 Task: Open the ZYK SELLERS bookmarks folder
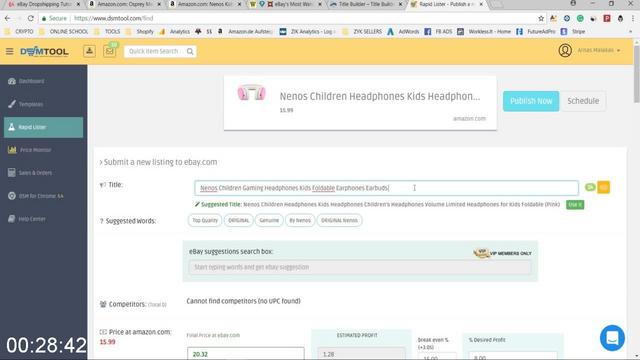(x=362, y=31)
